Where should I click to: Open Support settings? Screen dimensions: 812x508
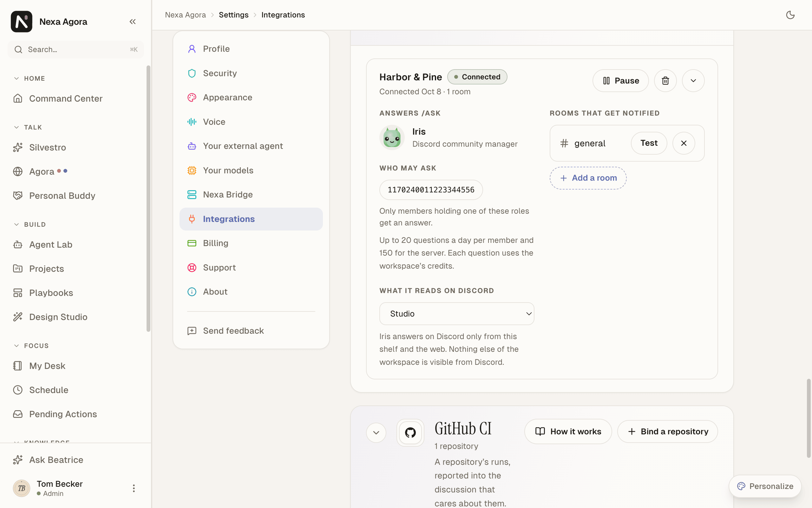tap(251, 267)
